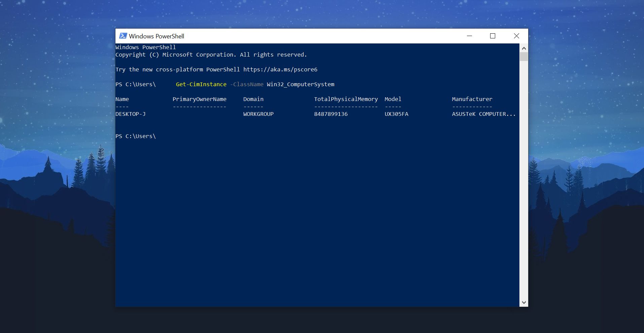Click the Domain column header

coord(253,99)
